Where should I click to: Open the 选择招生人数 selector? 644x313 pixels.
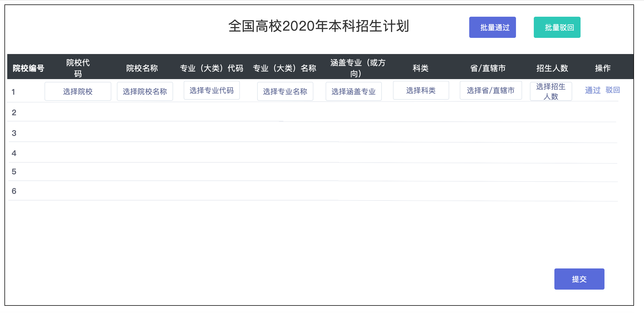(551, 91)
